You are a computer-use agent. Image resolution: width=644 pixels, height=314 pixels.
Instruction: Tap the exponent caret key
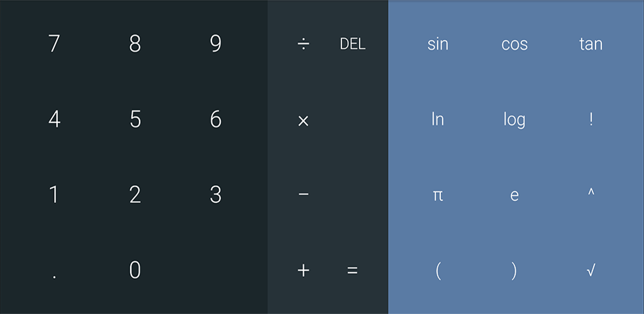591,194
